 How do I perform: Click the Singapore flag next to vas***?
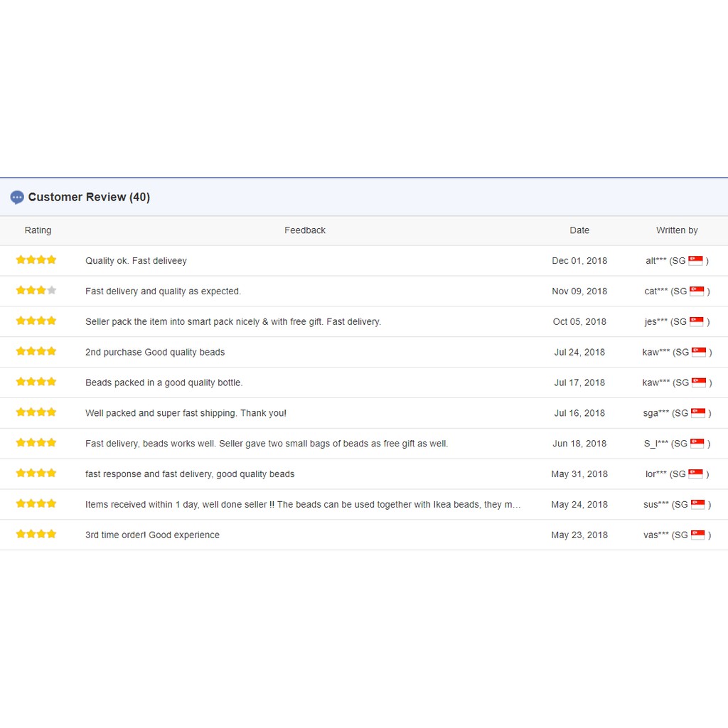697,535
